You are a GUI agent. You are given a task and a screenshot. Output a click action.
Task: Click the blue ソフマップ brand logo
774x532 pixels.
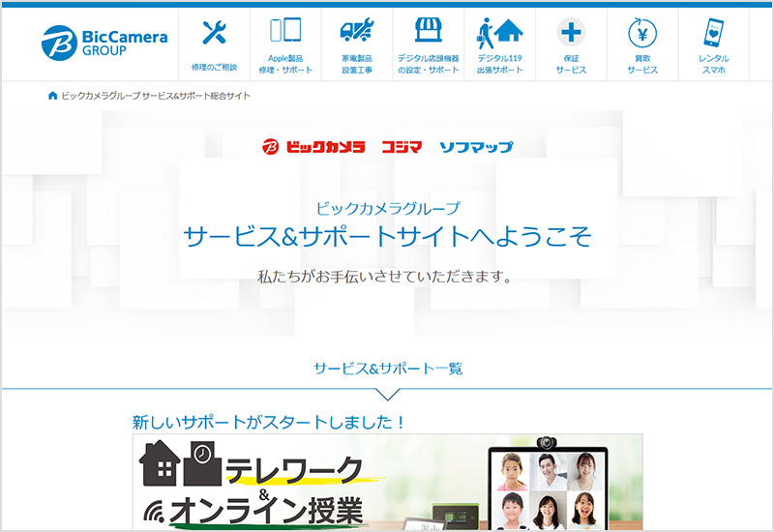pos(476,147)
